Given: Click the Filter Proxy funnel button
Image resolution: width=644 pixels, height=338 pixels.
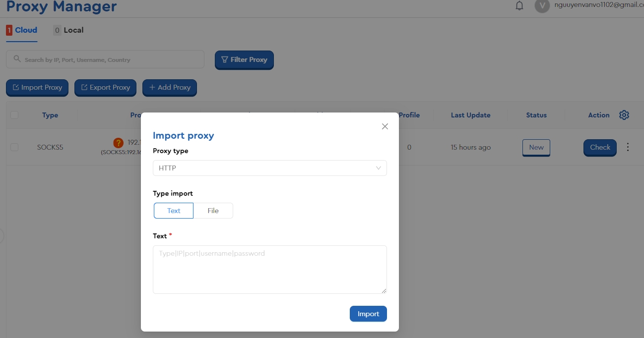Looking at the screenshot, I should click(x=244, y=59).
